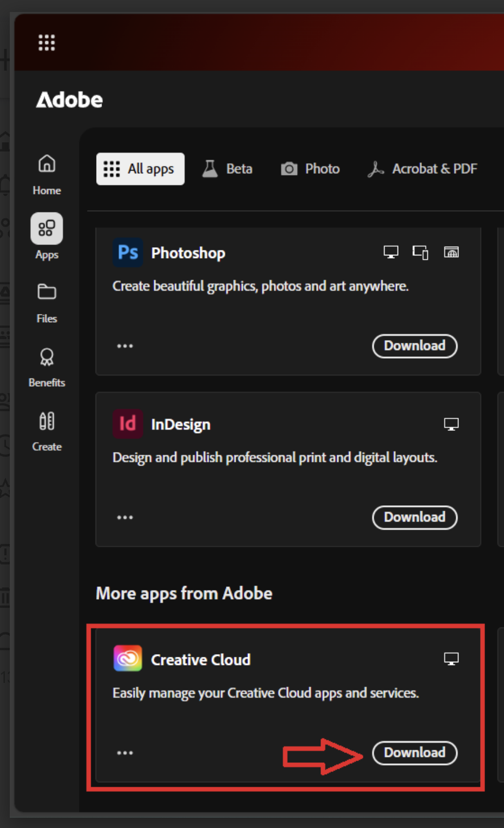Switch to the Beta tab
504x828 pixels.
(x=228, y=168)
